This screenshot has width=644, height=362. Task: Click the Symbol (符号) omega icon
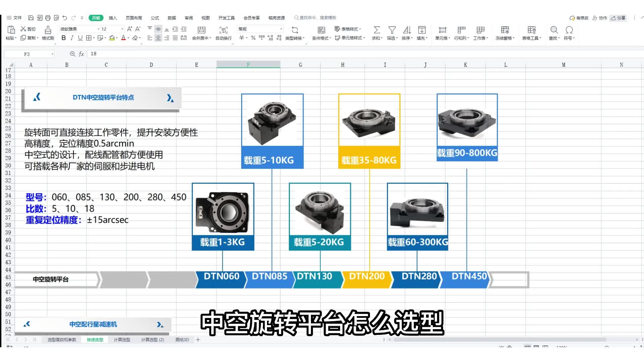(x=569, y=30)
